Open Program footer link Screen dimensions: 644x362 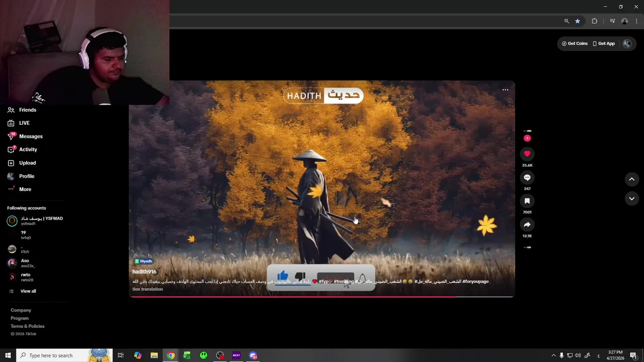pyautogui.click(x=20, y=318)
